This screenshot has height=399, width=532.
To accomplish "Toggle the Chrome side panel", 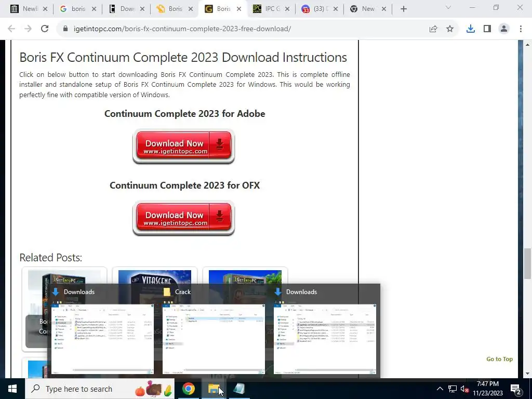I will click(487, 29).
